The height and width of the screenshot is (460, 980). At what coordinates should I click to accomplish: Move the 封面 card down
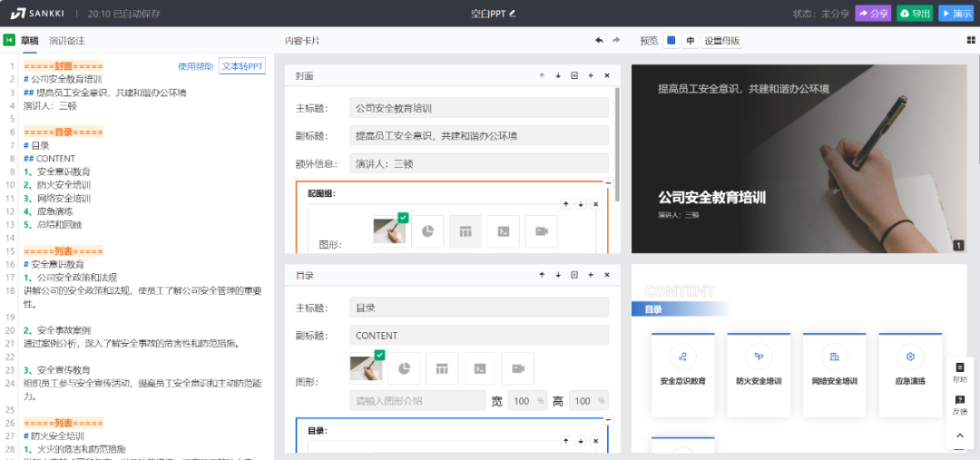pyautogui.click(x=558, y=75)
